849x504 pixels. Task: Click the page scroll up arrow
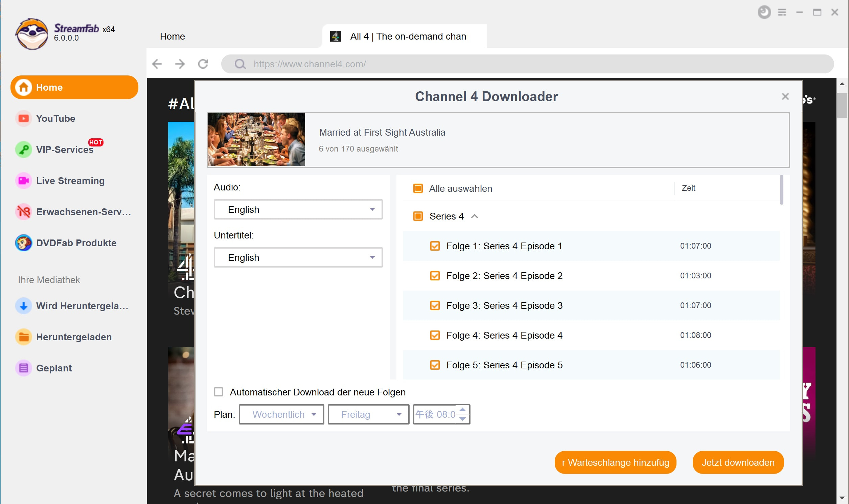click(842, 84)
